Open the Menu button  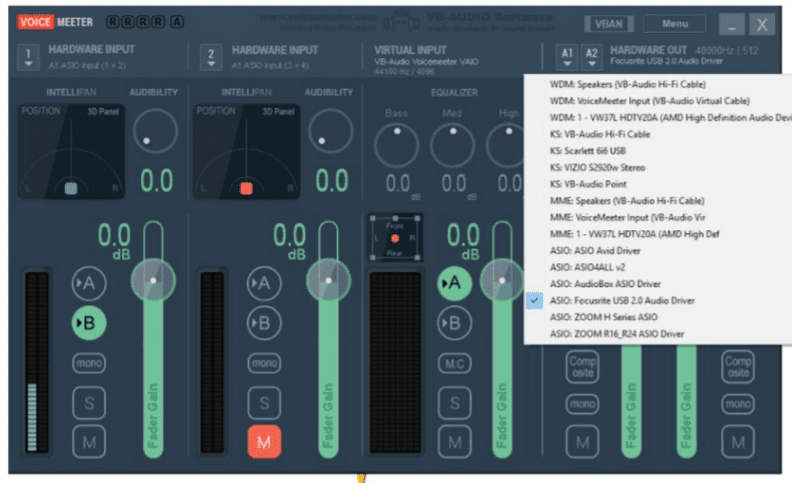[x=675, y=23]
